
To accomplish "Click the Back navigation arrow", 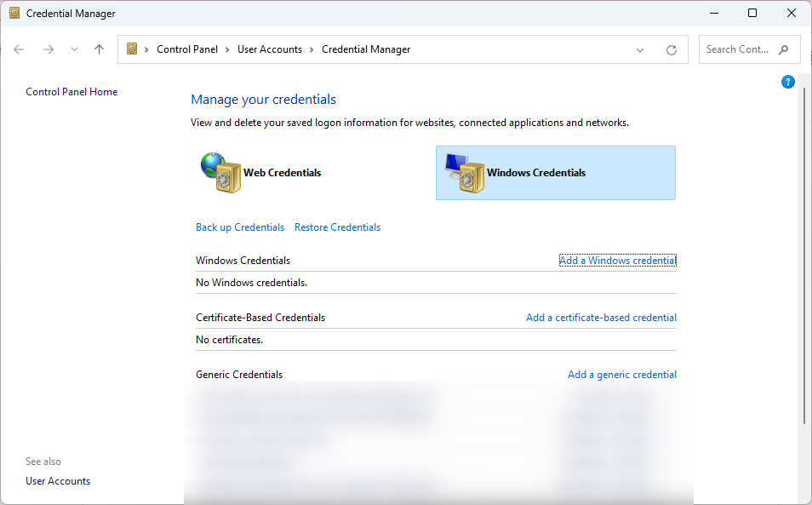I will pyautogui.click(x=19, y=49).
